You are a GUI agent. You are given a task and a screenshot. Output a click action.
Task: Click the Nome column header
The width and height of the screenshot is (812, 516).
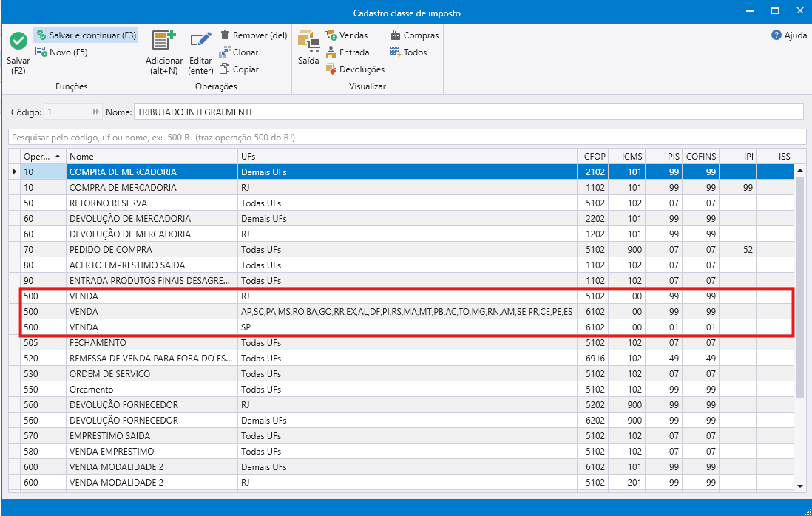pyautogui.click(x=152, y=156)
